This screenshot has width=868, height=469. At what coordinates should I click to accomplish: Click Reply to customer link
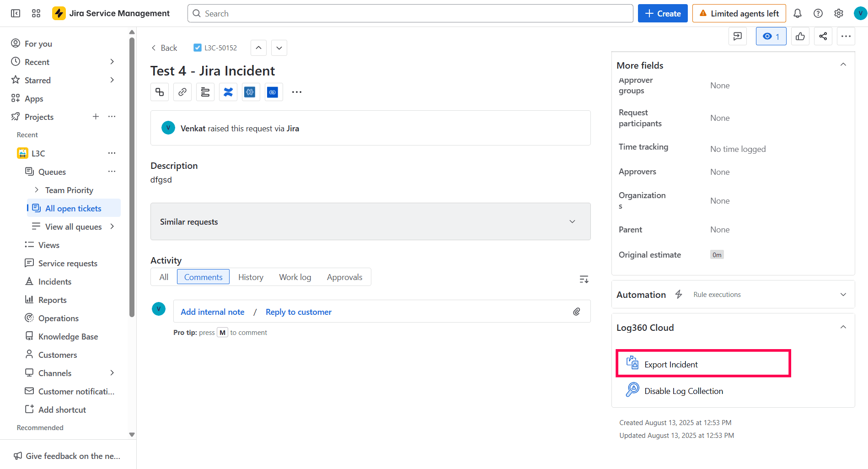click(x=298, y=312)
